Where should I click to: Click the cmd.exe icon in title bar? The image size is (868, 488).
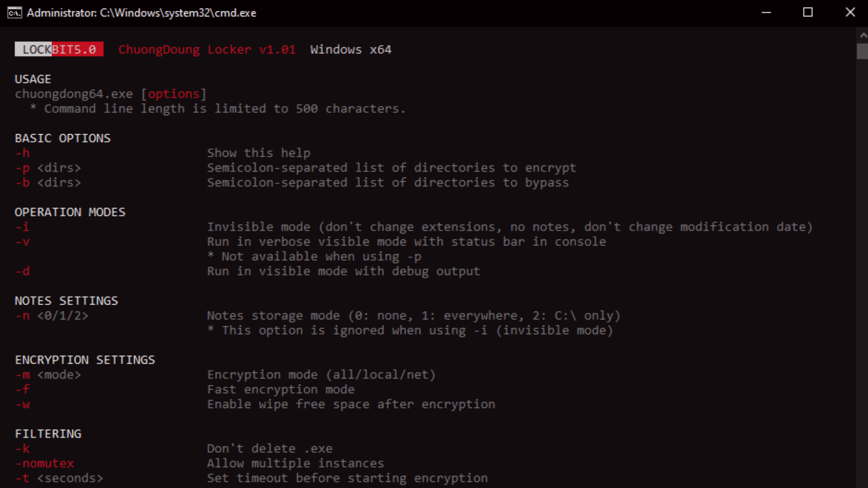coord(14,13)
